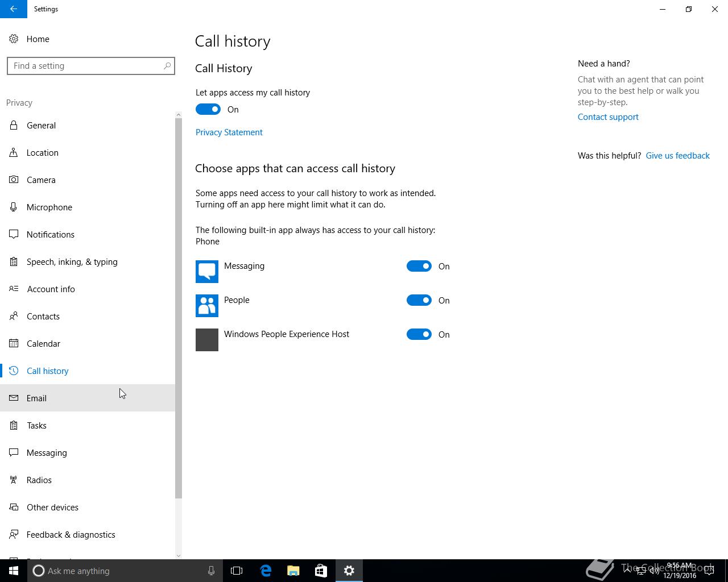
Task: Click the Messaging app icon in the app list
Action: point(207,272)
